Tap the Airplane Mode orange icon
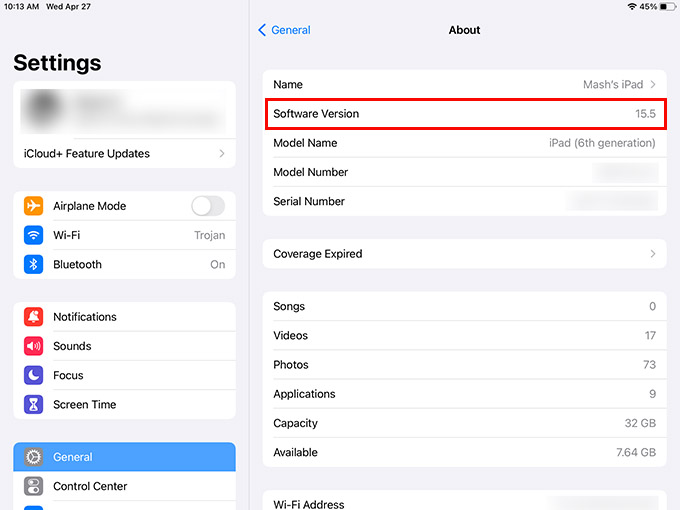The height and width of the screenshot is (510, 680). [33, 206]
